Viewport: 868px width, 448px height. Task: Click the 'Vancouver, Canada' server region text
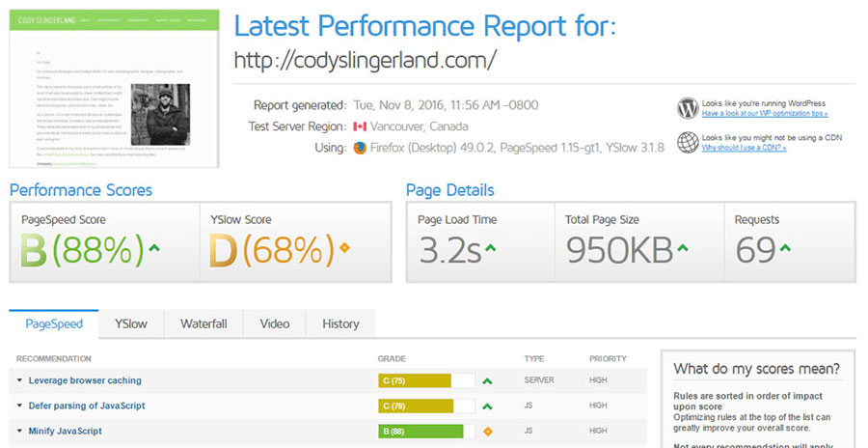coord(420,126)
